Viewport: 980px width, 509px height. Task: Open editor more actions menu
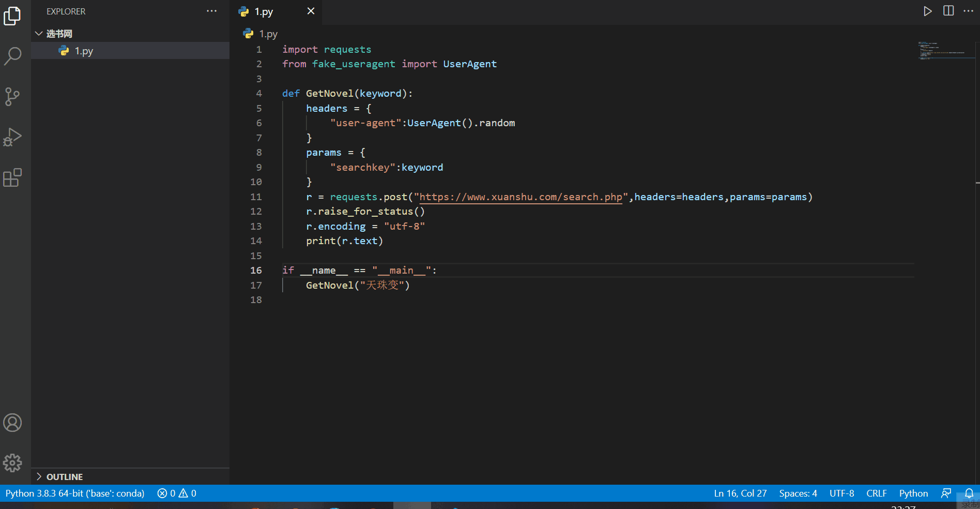tap(968, 11)
